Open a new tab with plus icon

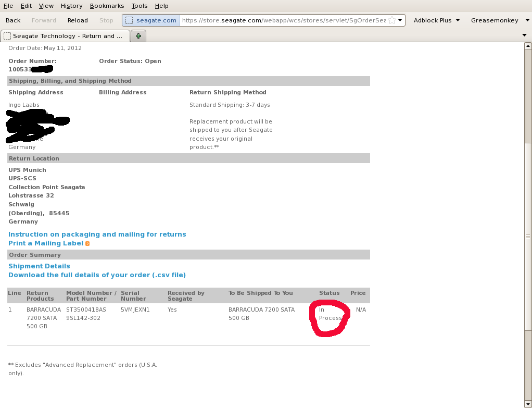138,36
